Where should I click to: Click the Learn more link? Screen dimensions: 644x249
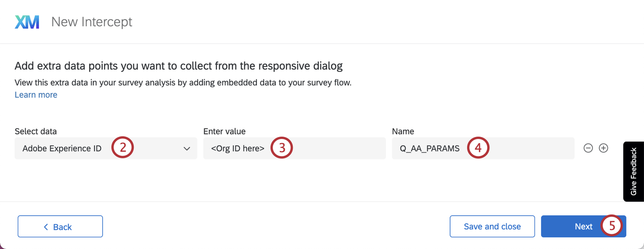coord(36,95)
